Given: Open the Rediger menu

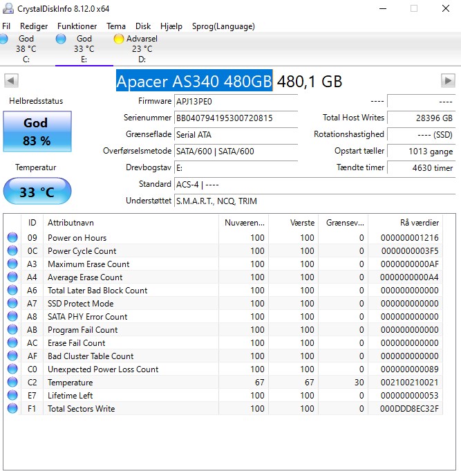Looking at the screenshot, I should pos(34,26).
